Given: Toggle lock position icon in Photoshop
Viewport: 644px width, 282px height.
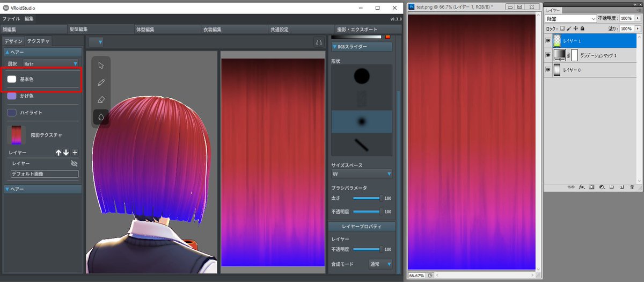Looking at the screenshot, I should coord(575,28).
